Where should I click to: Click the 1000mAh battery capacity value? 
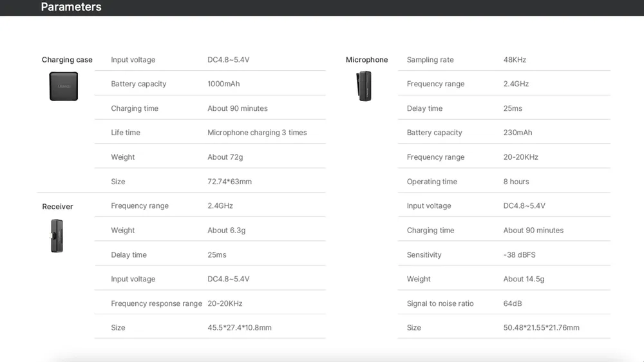[x=223, y=84]
